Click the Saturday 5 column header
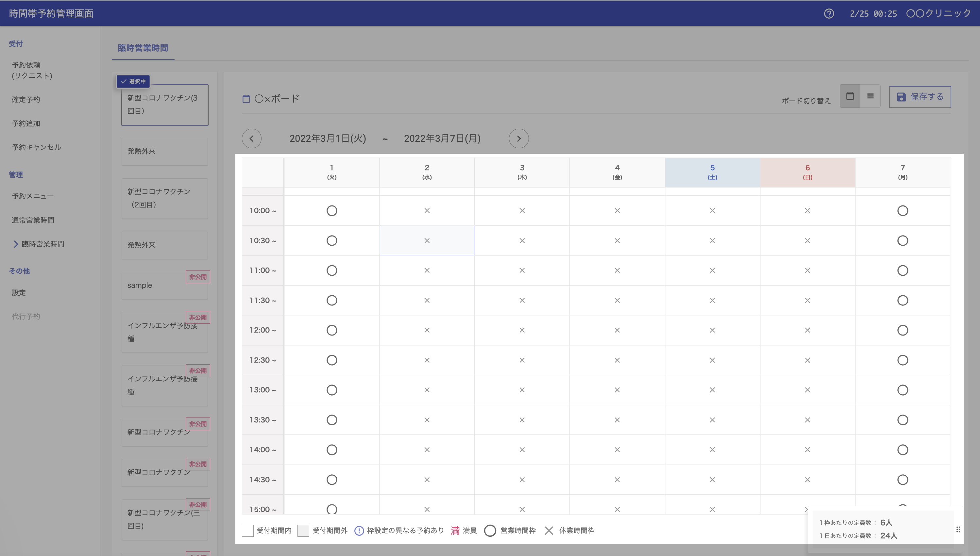980x556 pixels. click(x=712, y=172)
